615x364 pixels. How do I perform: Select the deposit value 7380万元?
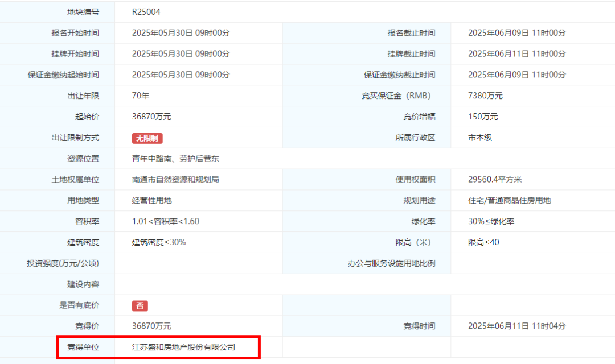(x=486, y=96)
